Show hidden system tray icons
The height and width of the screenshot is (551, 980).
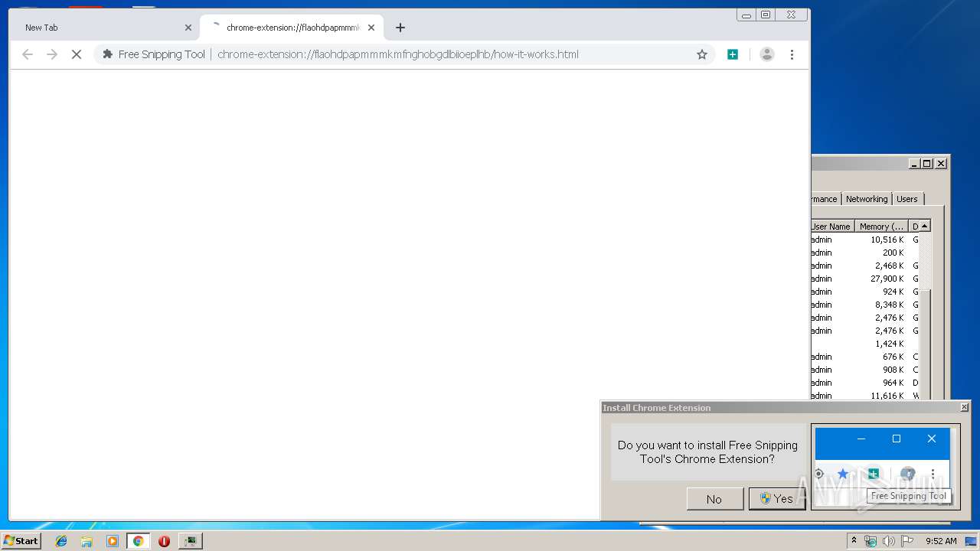[854, 541]
